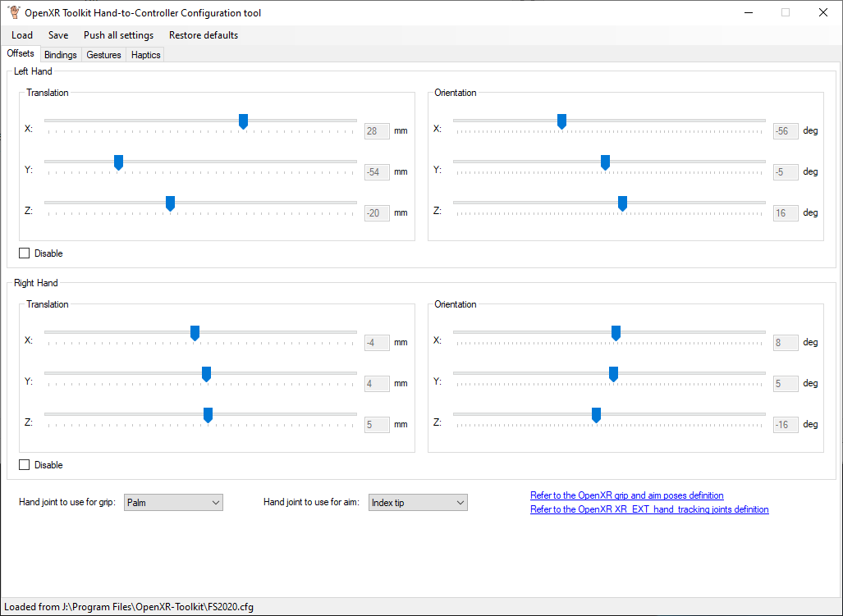Click the Left Hand Orientation X slider handle
The height and width of the screenshot is (616, 843).
tap(561, 121)
